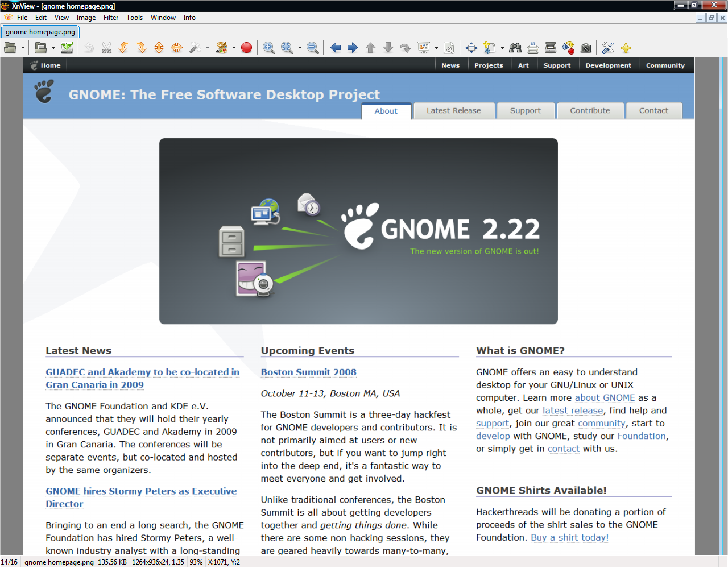This screenshot has width=728, height=568.
Task: Click the About tab on GNOME page
Action: point(386,111)
